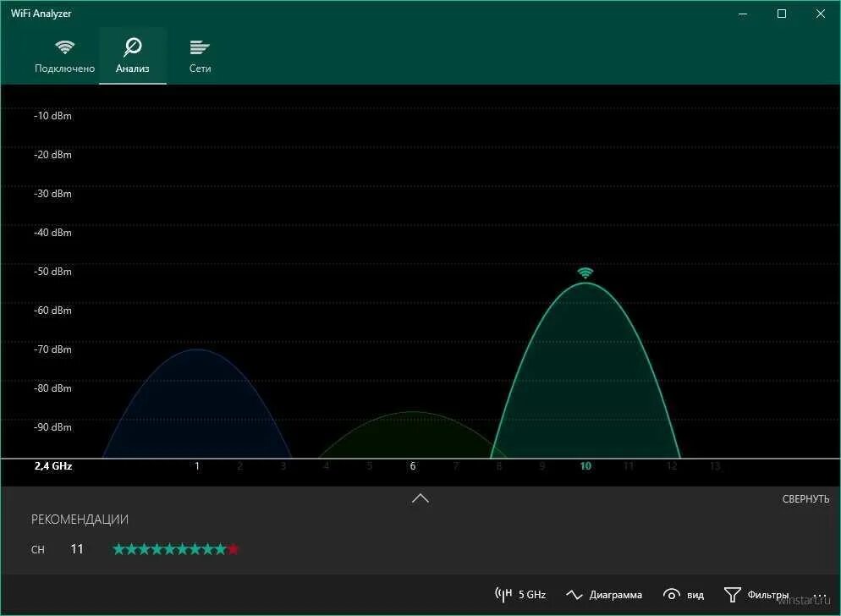
Task: Click the Wi-Fi icon above channel 10 peak
Action: (585, 273)
